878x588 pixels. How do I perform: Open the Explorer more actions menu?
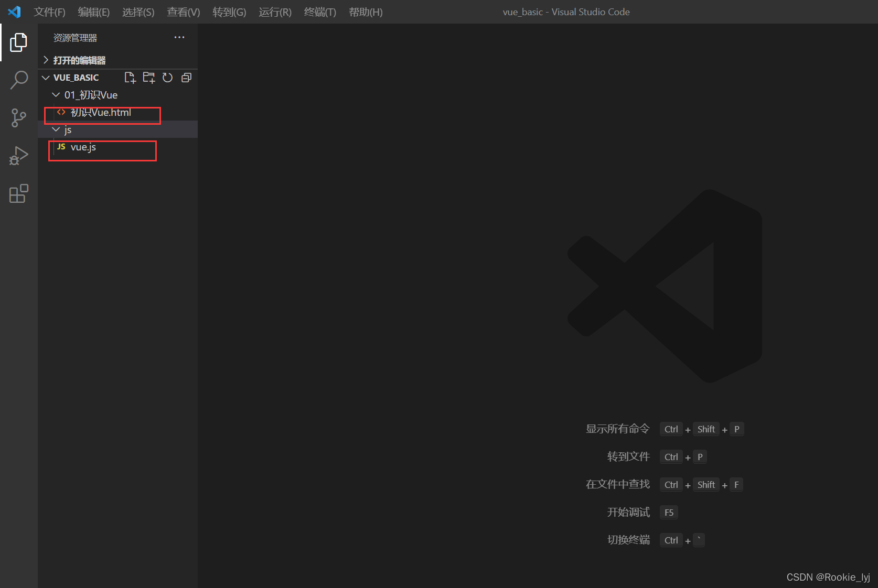tap(179, 37)
